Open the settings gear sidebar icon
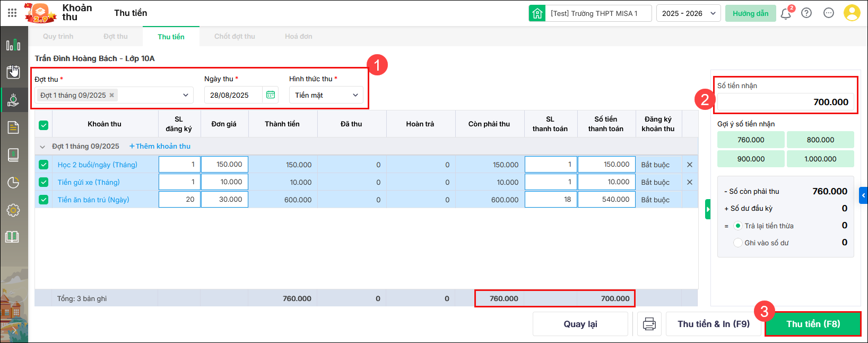The width and height of the screenshot is (868, 343). click(13, 210)
